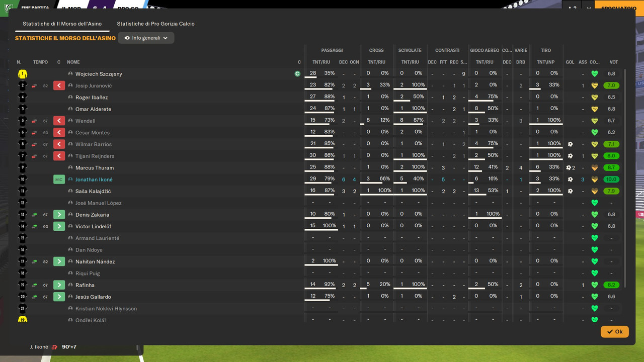Screen dimensions: 644x362
Task: Select Riqui Puig row name
Action: click(88, 274)
